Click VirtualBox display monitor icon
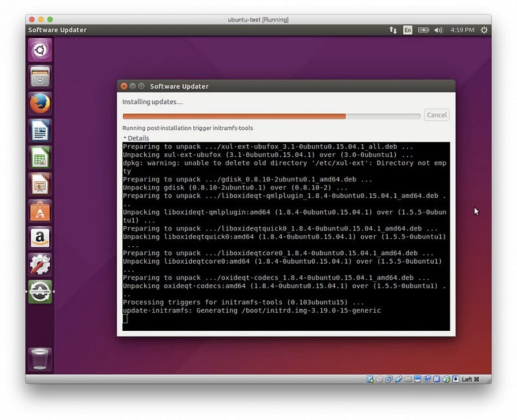 [417, 379]
